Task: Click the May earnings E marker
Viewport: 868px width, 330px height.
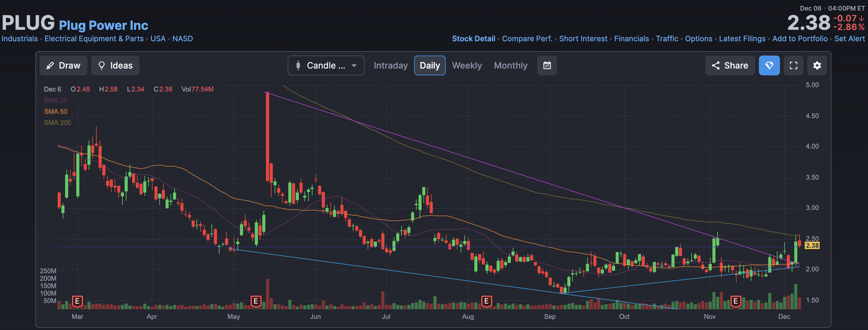Action: [256, 301]
